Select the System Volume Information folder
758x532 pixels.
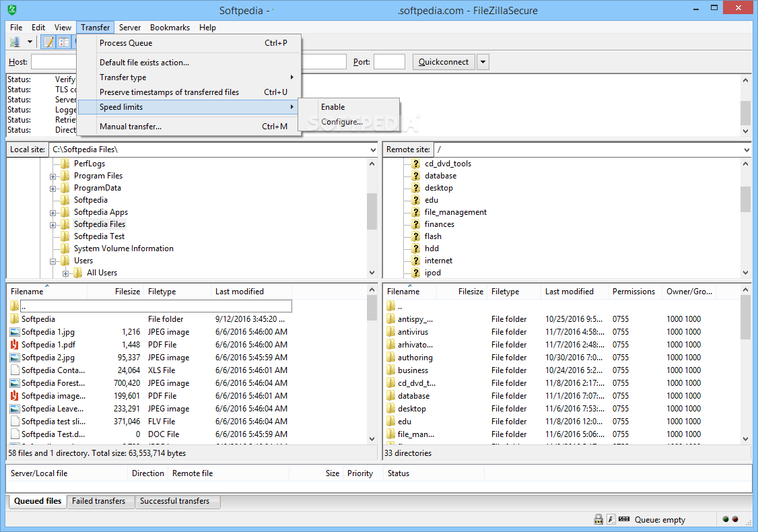(x=123, y=248)
